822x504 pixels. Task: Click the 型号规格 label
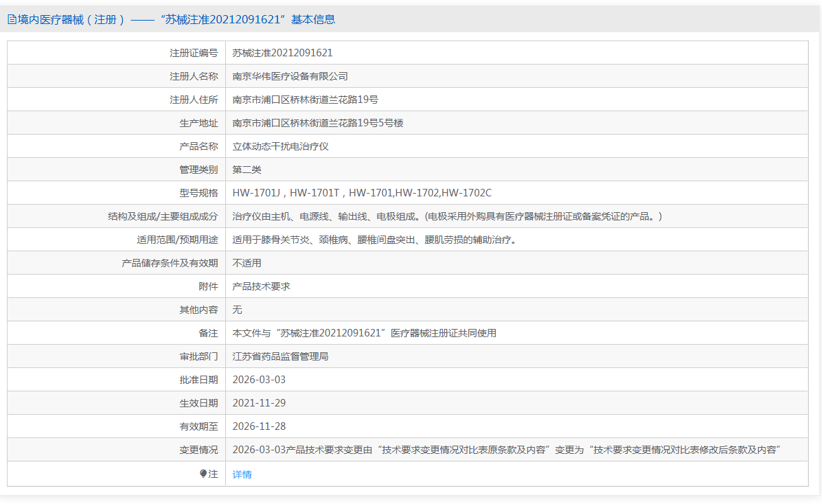pyautogui.click(x=198, y=193)
